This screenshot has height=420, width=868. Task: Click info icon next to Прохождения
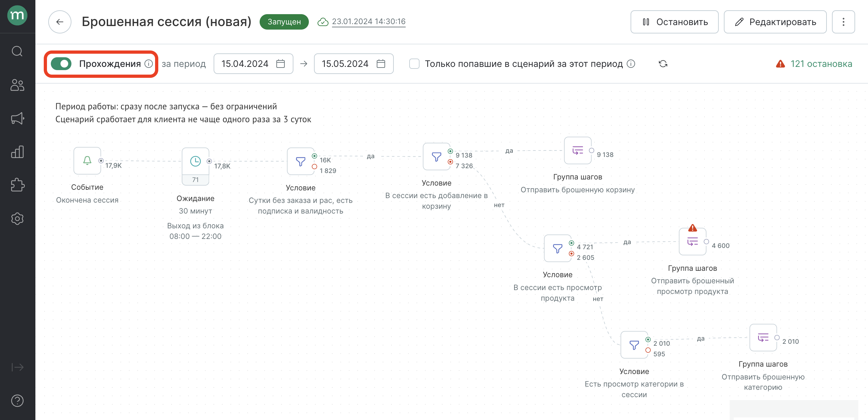click(x=149, y=64)
